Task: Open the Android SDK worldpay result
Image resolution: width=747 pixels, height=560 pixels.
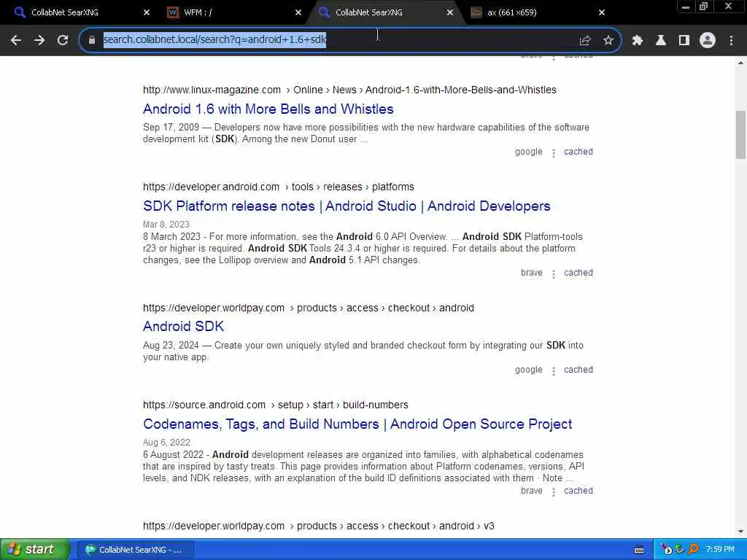Action: pos(183,327)
